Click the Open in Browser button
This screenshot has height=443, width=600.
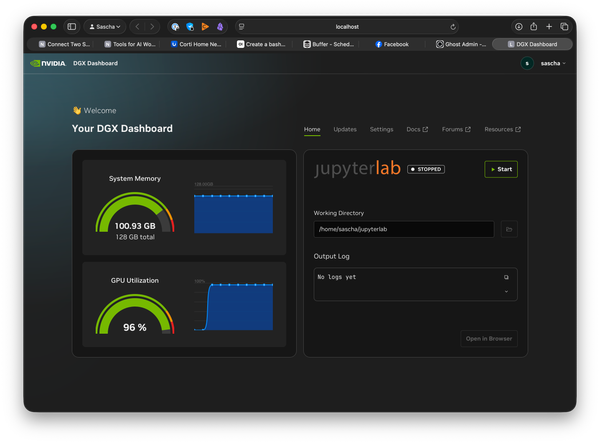coord(489,339)
